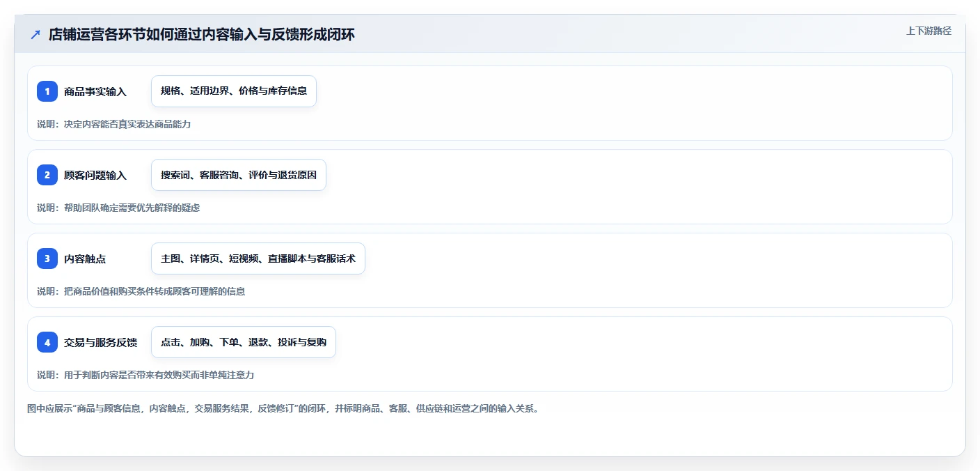Click the note 用于判断内容是否带来有效购买而非单纯注意力
The height and width of the screenshot is (471, 980).
[159, 375]
